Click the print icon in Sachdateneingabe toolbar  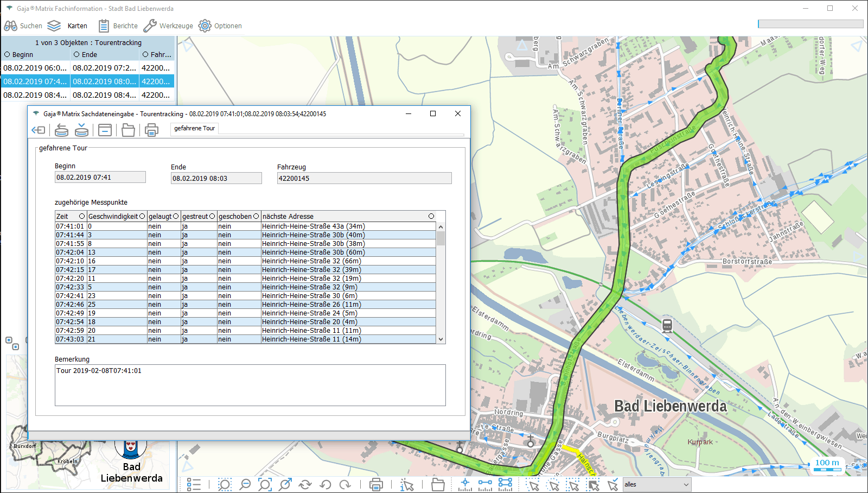tap(151, 130)
